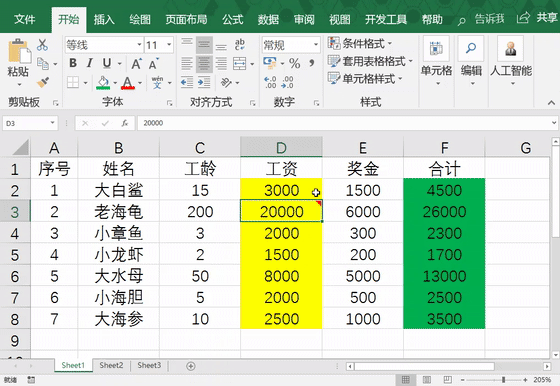Add a new sheet with plus icon
560x386 pixels.
191,366
